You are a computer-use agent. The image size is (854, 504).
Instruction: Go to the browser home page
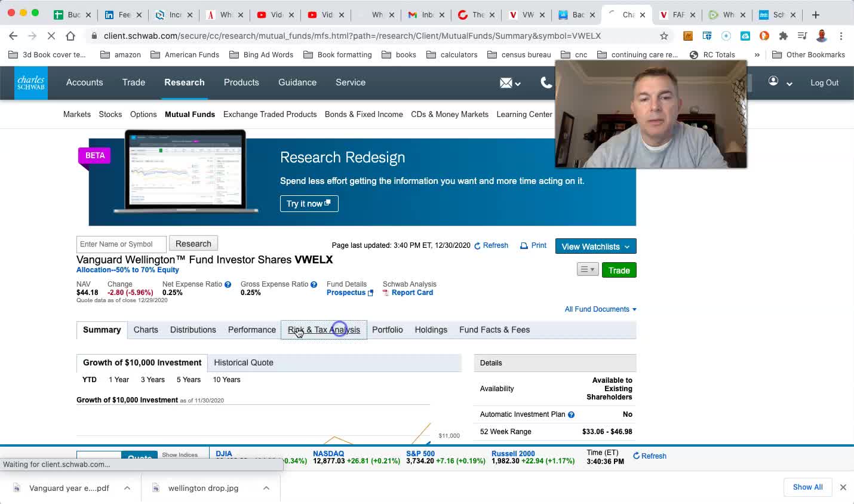coord(70,36)
